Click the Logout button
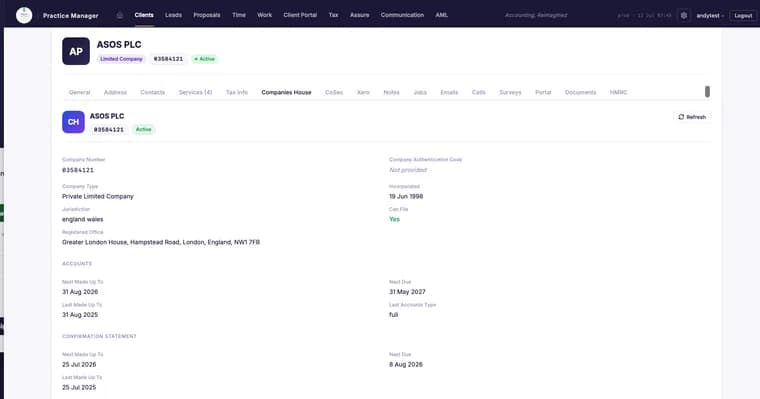760x399 pixels. pyautogui.click(x=743, y=16)
